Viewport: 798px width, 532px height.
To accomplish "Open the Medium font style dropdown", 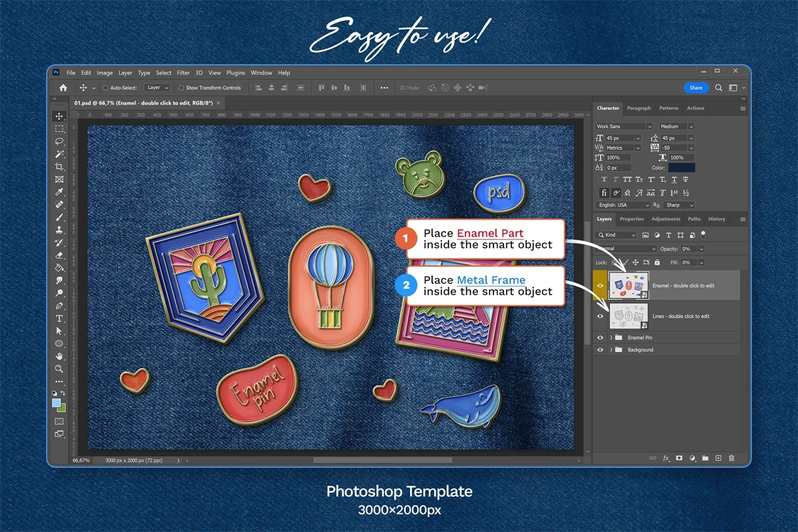I will coord(676,126).
